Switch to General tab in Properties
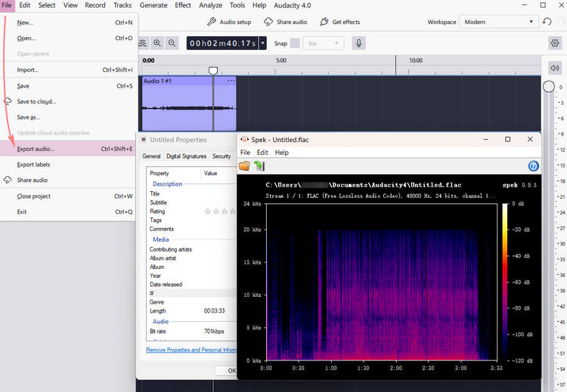This screenshot has height=392, width=567. (x=151, y=156)
